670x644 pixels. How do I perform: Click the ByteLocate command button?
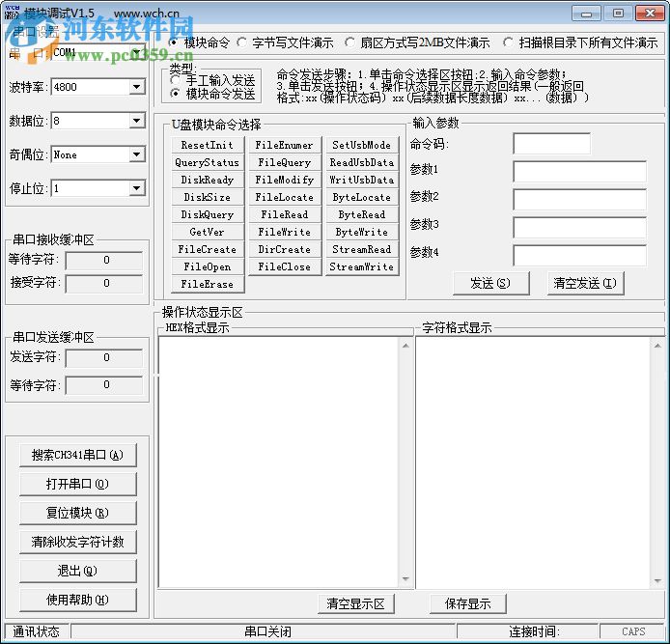coord(362,197)
